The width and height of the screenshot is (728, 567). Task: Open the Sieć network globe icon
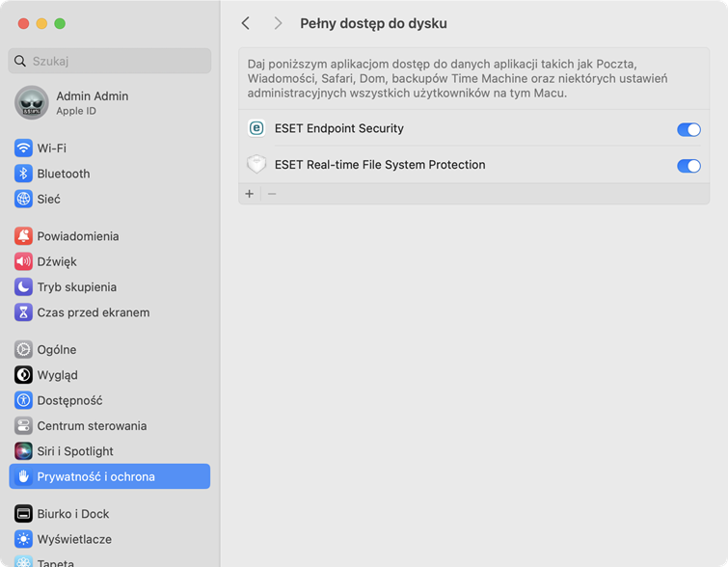point(23,199)
